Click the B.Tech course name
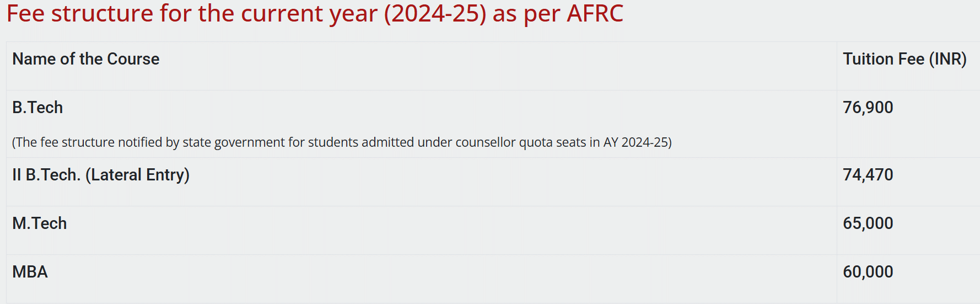980x304 pixels. 37,108
